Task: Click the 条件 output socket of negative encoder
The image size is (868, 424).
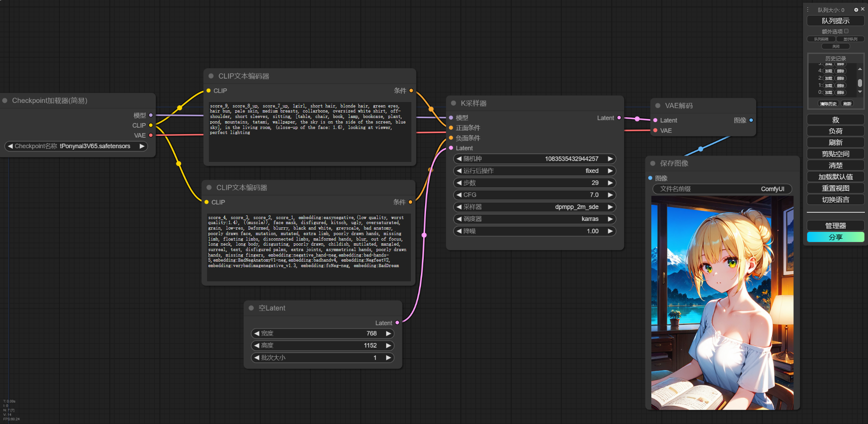Action: [x=410, y=202]
